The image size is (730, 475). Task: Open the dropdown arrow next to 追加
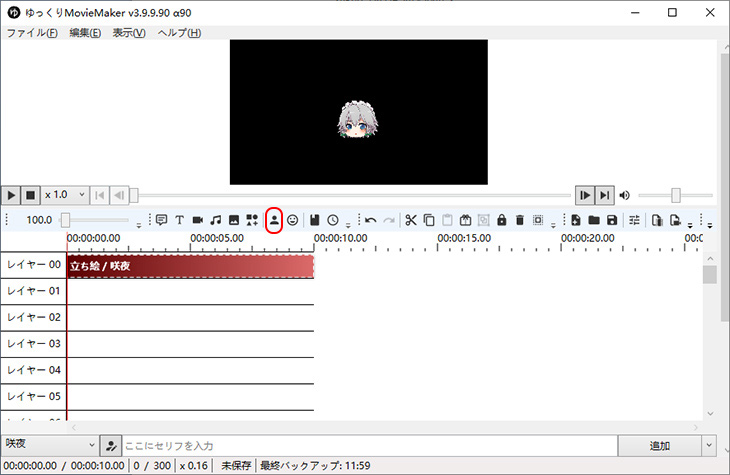pyautogui.click(x=709, y=446)
